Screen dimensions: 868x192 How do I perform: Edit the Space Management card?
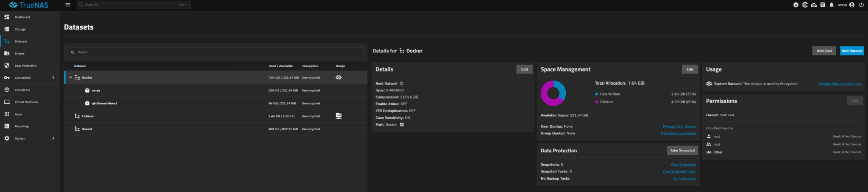(x=690, y=69)
